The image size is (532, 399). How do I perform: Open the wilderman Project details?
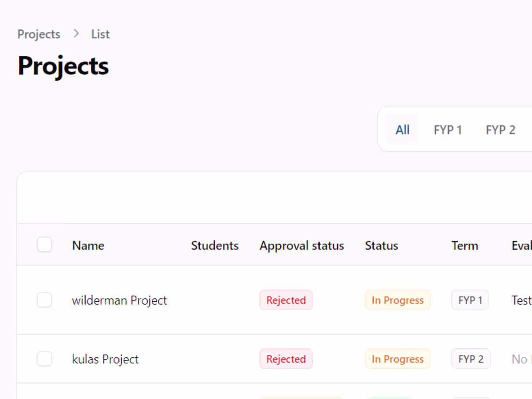(119, 300)
